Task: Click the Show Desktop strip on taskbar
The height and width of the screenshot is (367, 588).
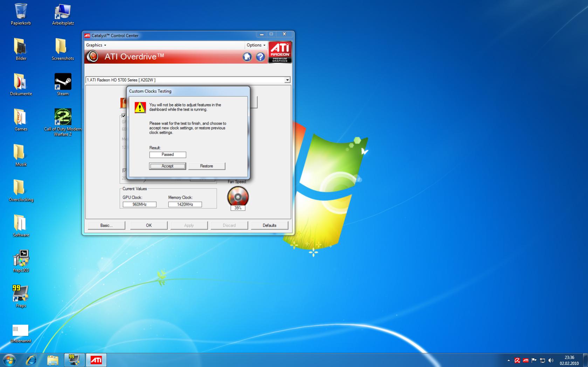Action: click(x=586, y=360)
